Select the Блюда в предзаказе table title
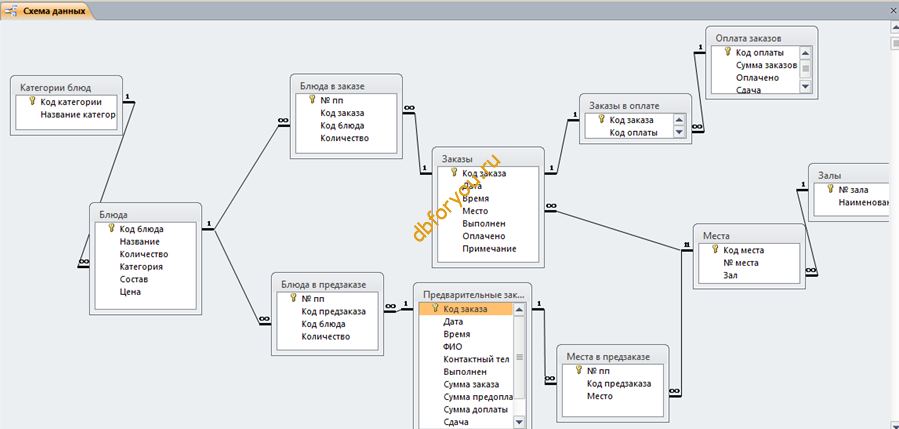The height and width of the screenshot is (429, 899). click(323, 284)
